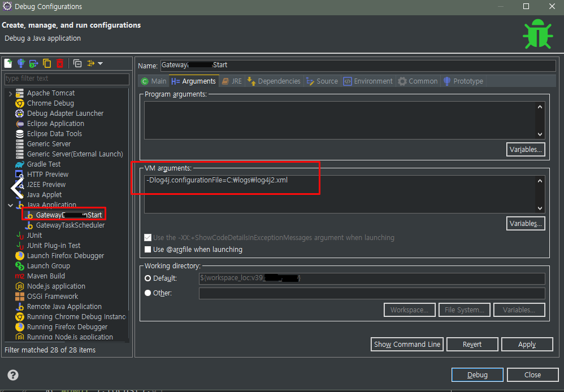Click the New prototype icon

tap(21, 63)
